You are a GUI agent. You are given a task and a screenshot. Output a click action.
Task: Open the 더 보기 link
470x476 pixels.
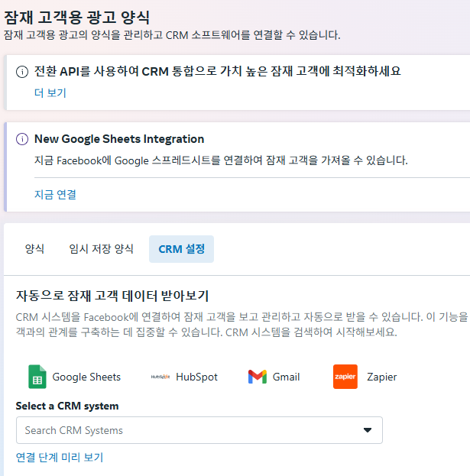point(50,92)
